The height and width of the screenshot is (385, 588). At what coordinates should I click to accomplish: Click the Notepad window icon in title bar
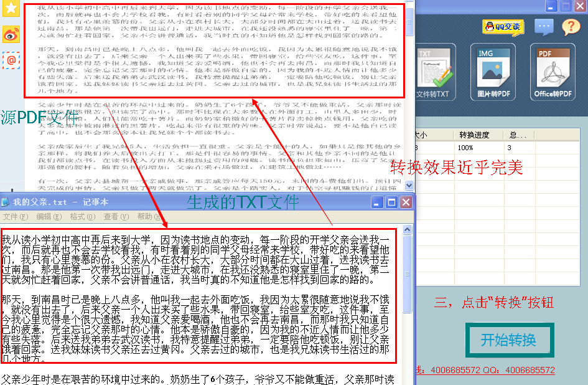pos(5,202)
